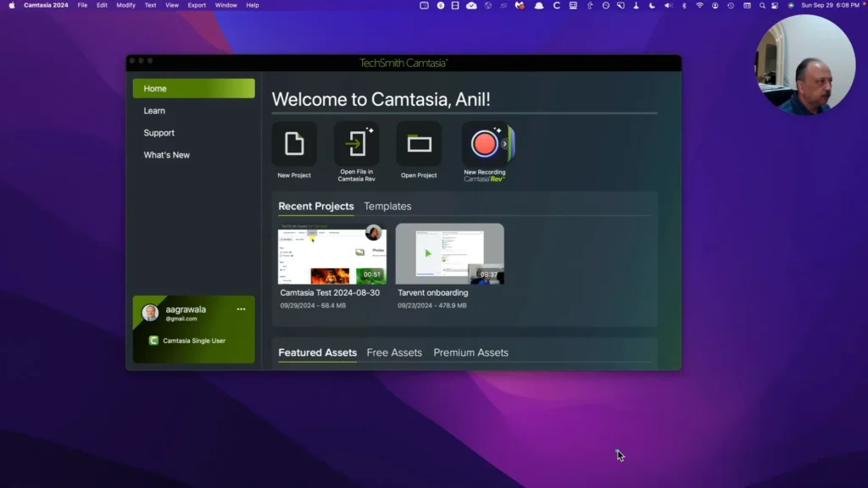Switch to the Templates tab

[387, 206]
